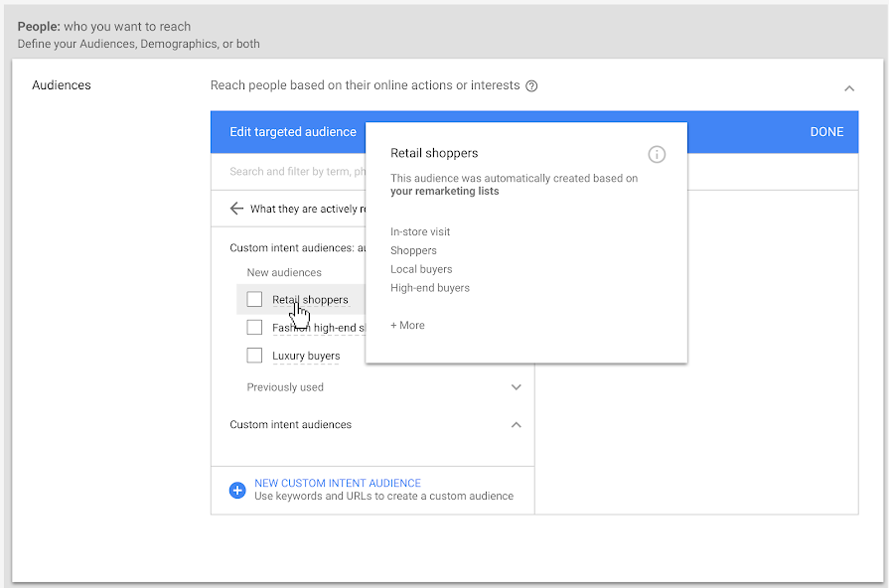The image size is (889, 588).
Task: Click the blue plus icon for new audience
Action: 237,490
